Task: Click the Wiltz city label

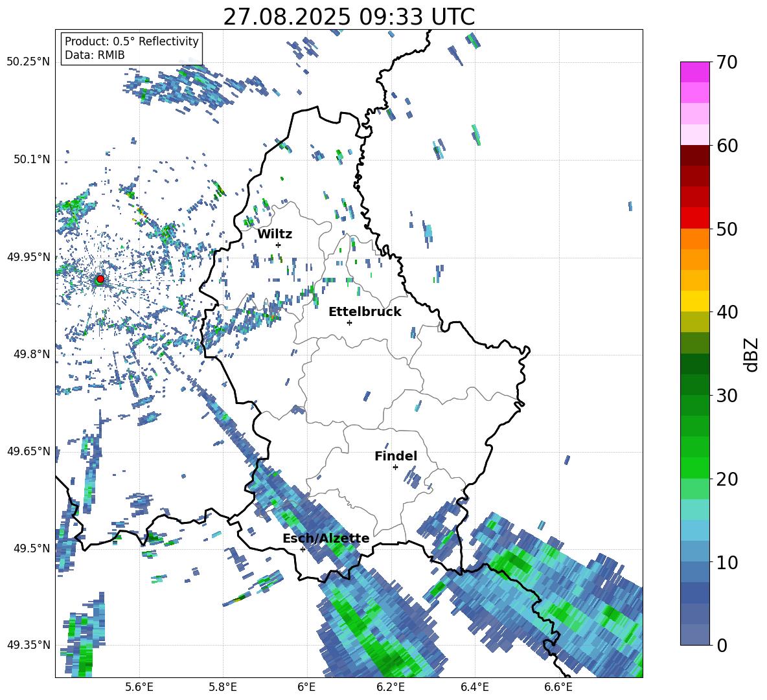Action: pyautogui.click(x=275, y=234)
